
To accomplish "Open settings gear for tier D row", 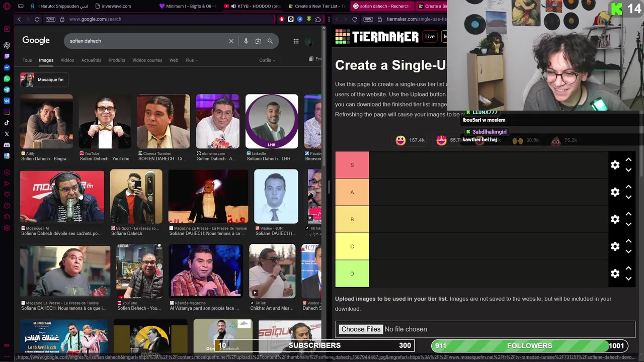I will point(615,274).
